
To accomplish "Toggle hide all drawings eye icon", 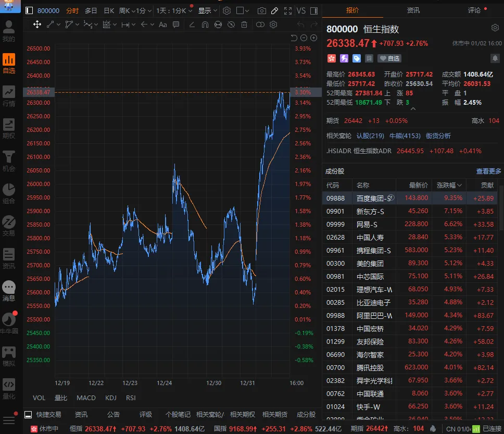I will (x=231, y=24).
